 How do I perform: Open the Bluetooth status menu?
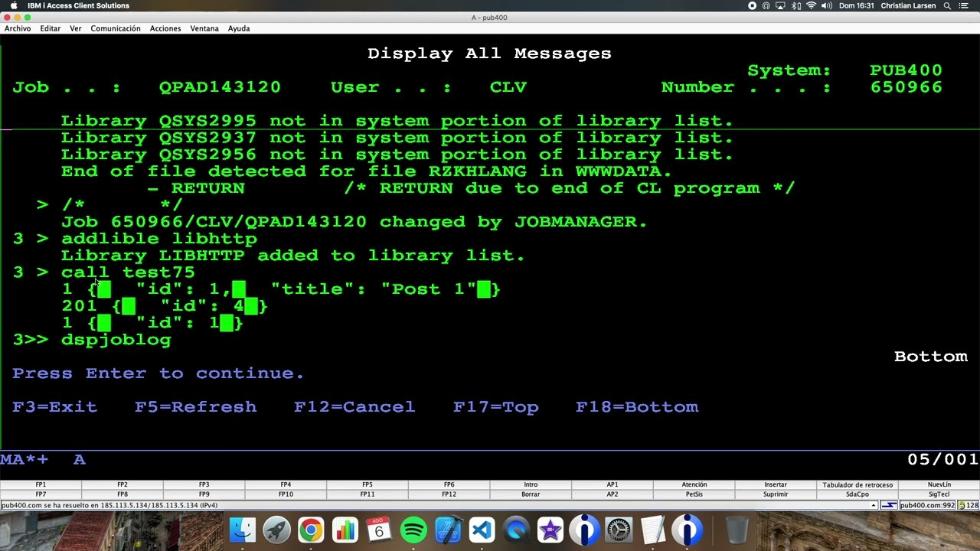tap(796, 5)
